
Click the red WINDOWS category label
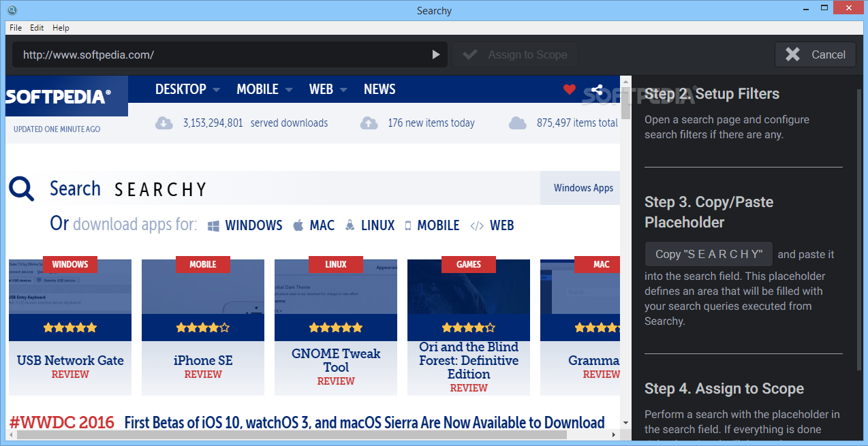[70, 264]
